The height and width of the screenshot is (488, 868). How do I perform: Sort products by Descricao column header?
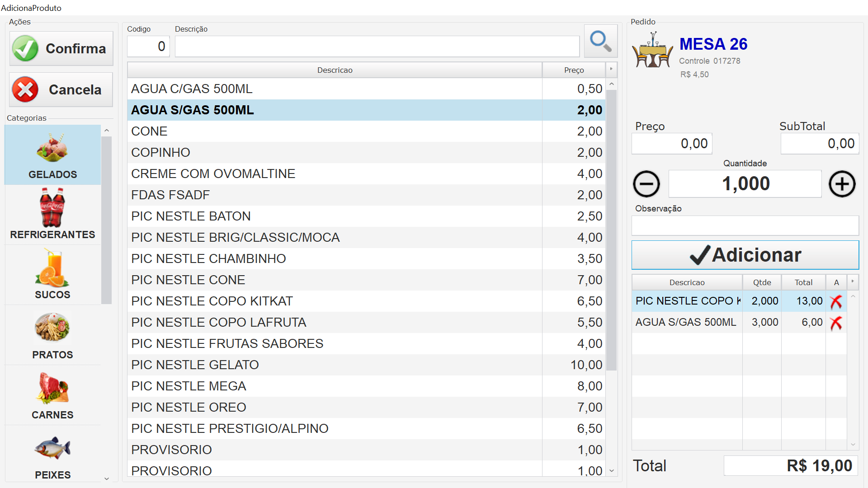(335, 70)
